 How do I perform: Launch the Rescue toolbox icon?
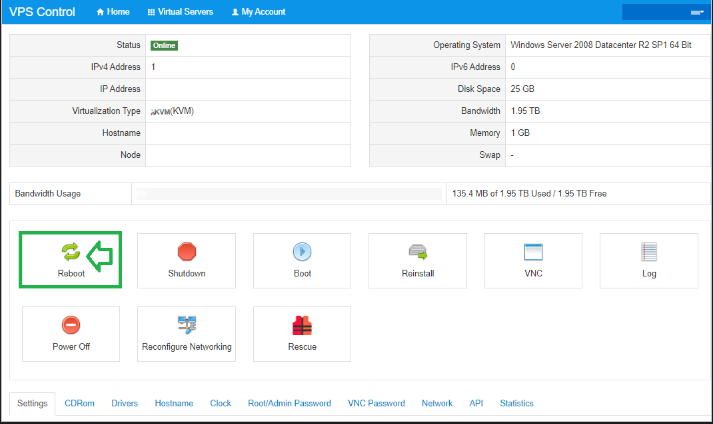[x=302, y=325]
